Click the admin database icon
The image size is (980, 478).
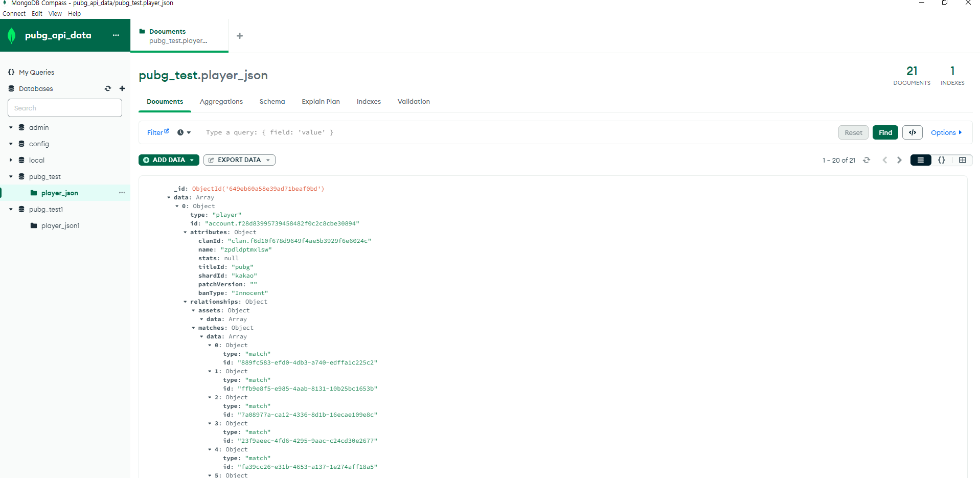pyautogui.click(x=21, y=127)
